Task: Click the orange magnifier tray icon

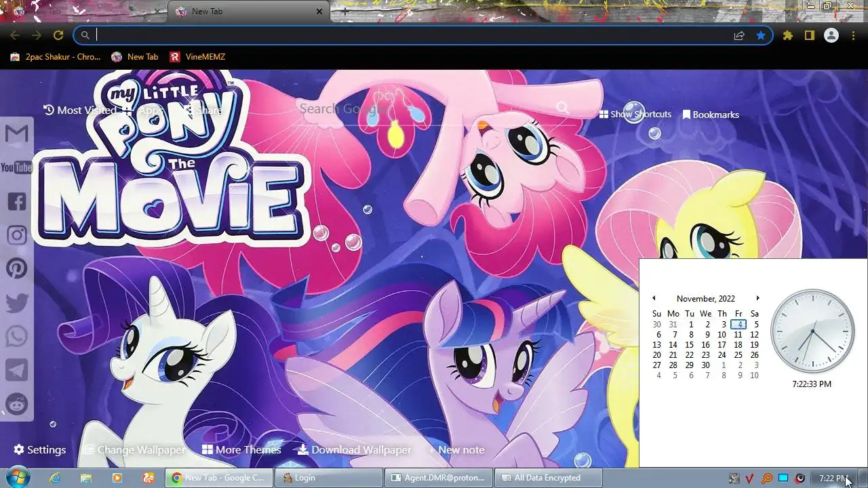Action: [767, 479]
